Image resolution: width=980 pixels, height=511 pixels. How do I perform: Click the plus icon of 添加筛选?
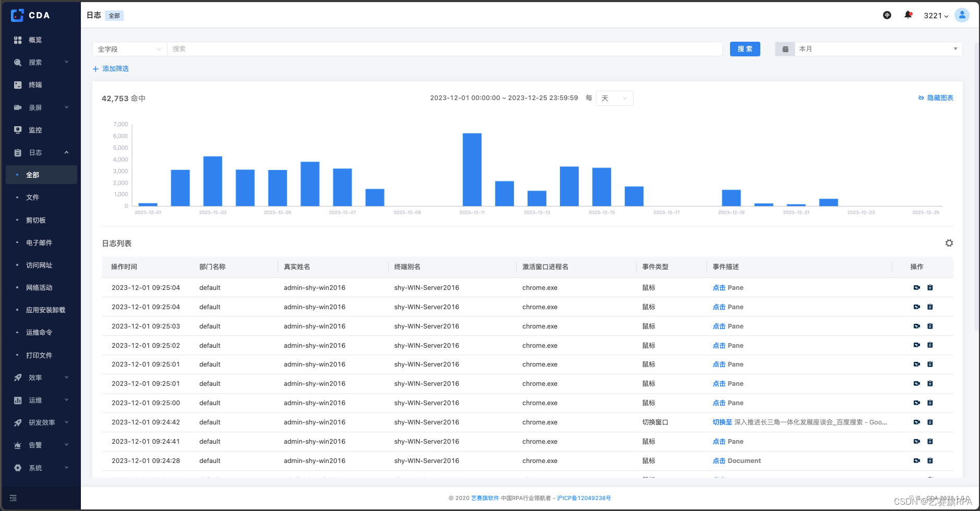coord(95,69)
